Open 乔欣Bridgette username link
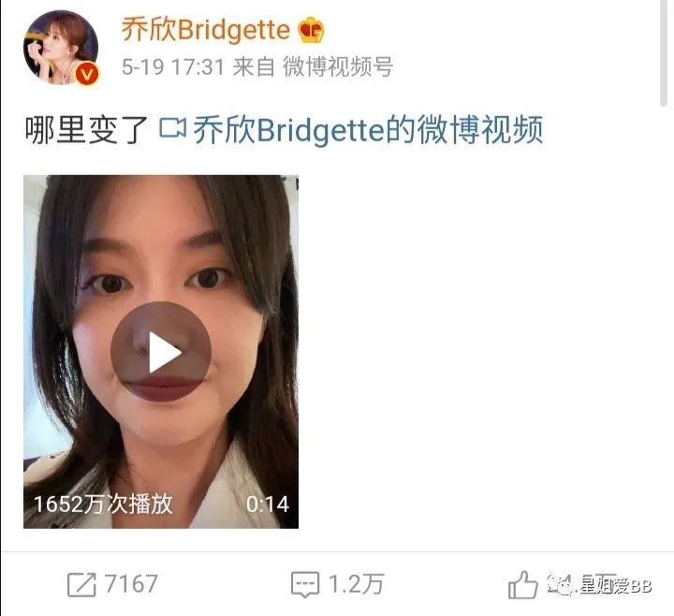 pyautogui.click(x=206, y=30)
